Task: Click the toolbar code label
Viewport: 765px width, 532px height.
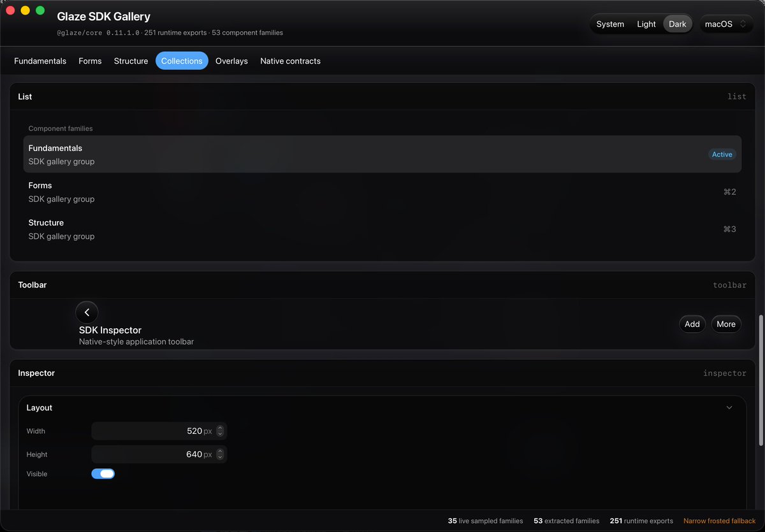Action: tap(729, 285)
